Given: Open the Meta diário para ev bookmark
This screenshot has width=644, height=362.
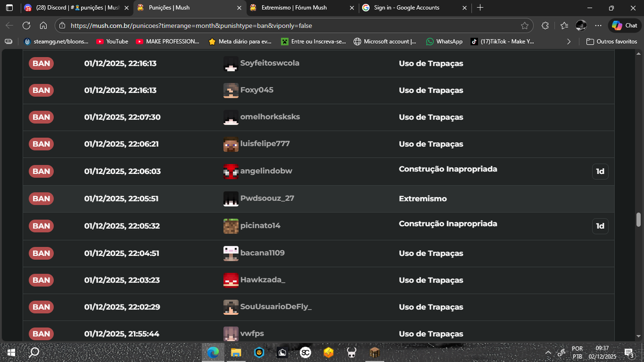Looking at the screenshot, I should (240, 42).
